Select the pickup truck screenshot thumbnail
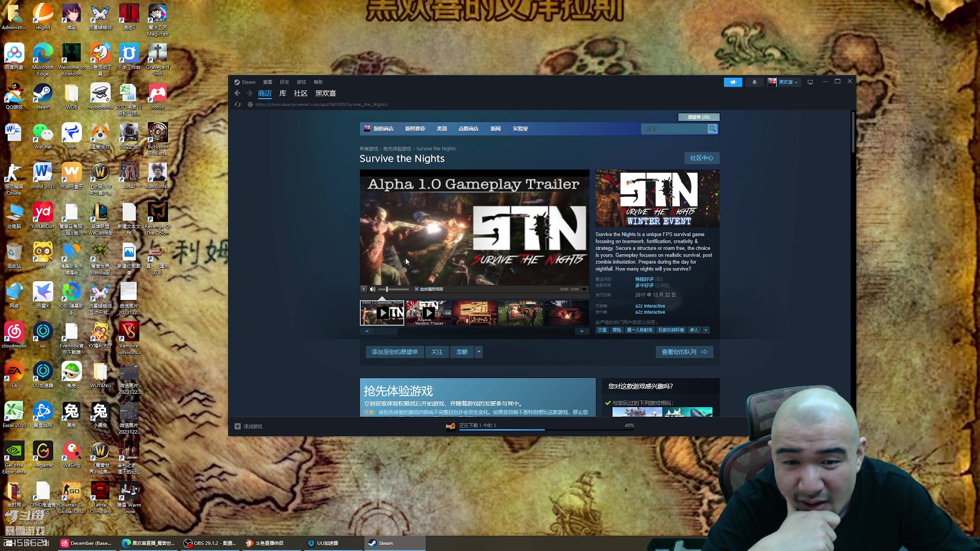This screenshot has height=551, width=980. coord(521,313)
